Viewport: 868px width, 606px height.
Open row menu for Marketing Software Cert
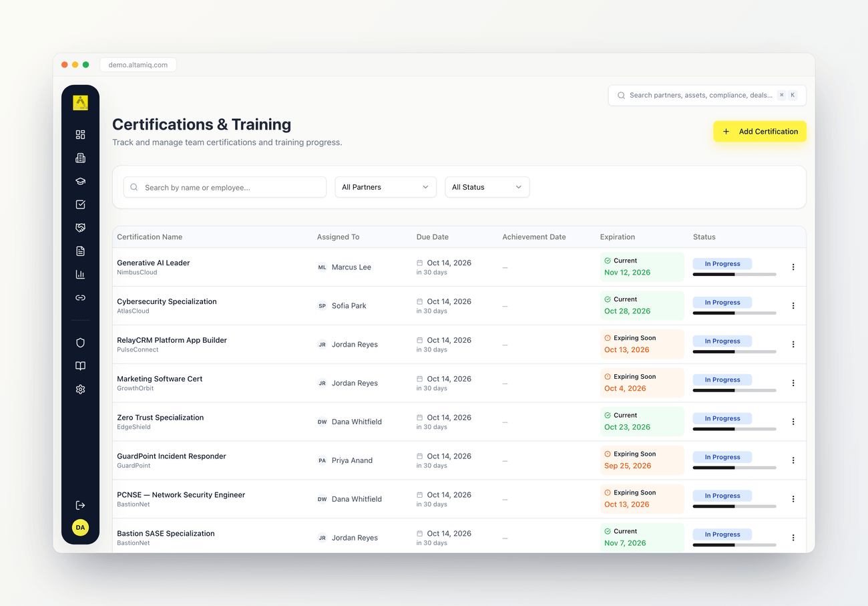793,384
